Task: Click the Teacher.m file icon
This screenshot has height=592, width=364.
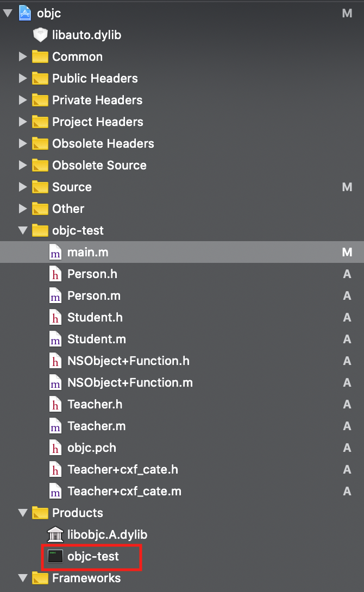Action: 55,426
